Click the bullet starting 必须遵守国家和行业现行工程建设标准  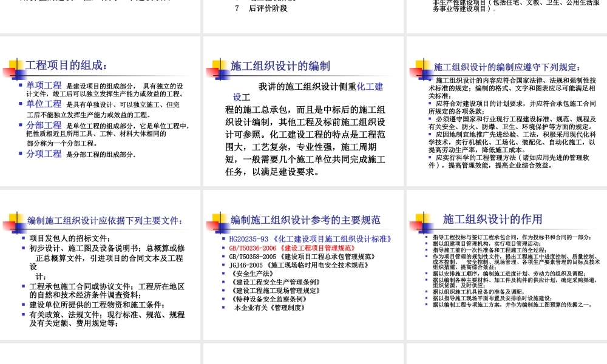512,123
